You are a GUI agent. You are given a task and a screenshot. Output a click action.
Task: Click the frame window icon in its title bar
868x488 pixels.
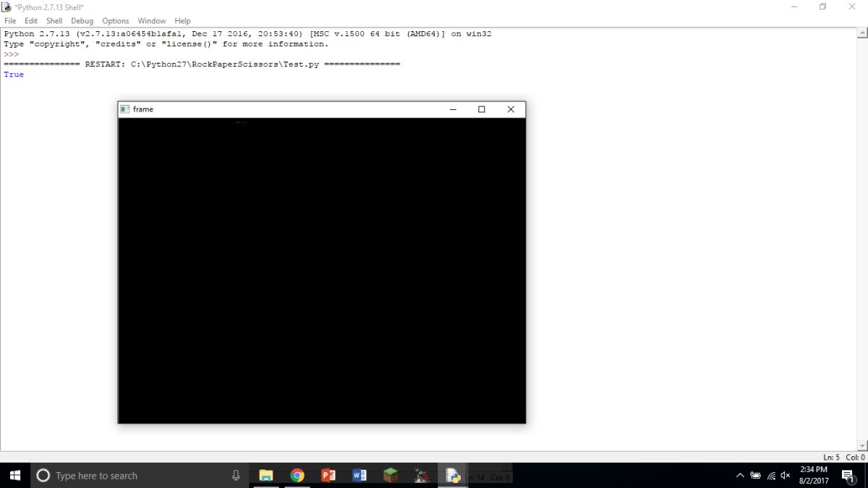(125, 109)
